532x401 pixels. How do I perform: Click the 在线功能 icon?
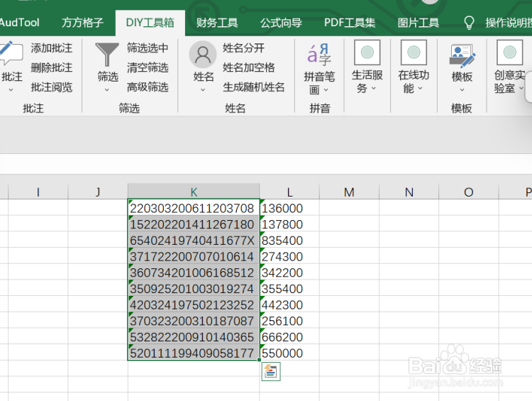tap(414, 53)
